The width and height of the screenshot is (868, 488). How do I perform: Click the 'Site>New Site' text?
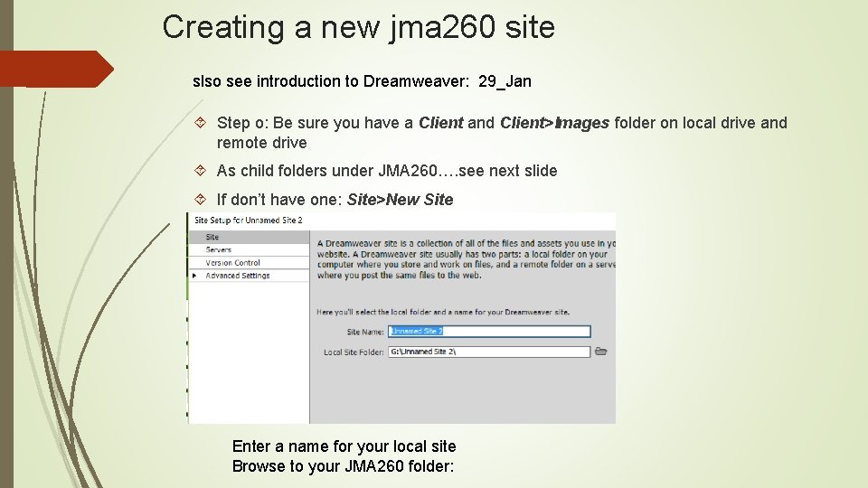(x=401, y=199)
